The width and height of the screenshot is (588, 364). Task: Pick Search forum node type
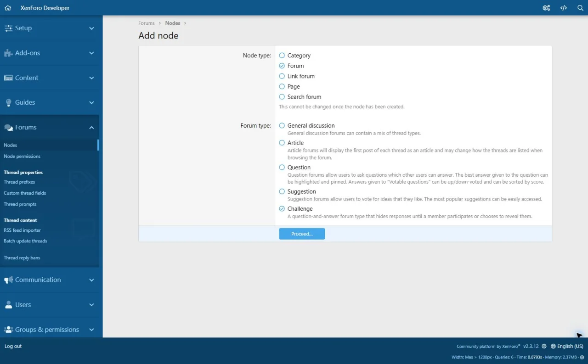point(282,97)
